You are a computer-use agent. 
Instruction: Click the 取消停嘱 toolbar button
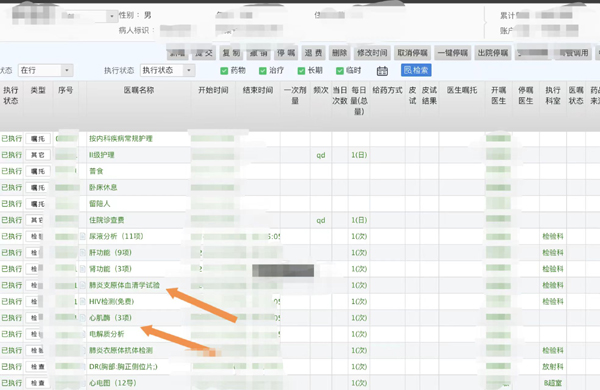tap(412, 53)
